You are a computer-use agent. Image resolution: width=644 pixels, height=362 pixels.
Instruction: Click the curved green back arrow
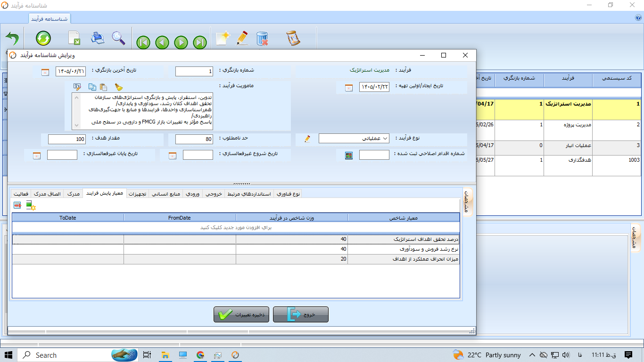pos(12,38)
